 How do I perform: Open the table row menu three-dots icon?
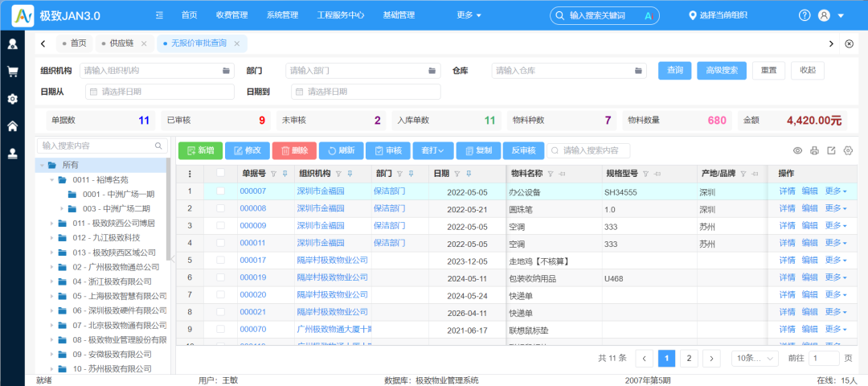coord(190,174)
